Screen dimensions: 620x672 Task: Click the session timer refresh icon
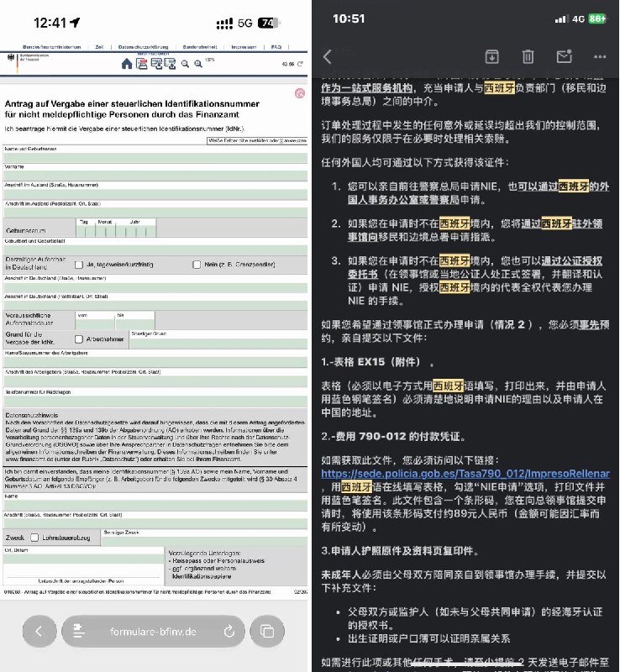tap(300, 64)
